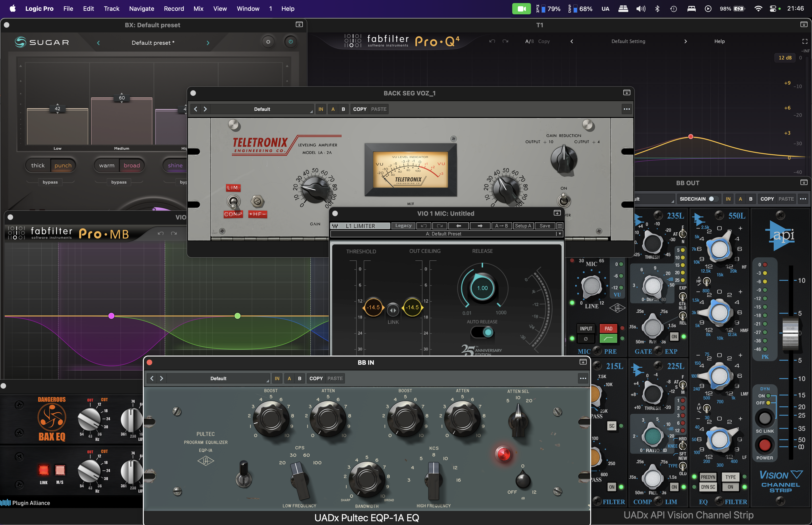Step to previous preset in Pro-Q 4
The image size is (812, 525).
(x=572, y=41)
